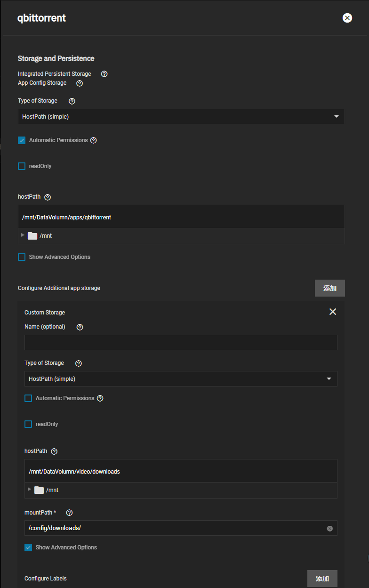This screenshot has width=369, height=588.
Task: Click the Configure Labels text
Action: coord(46,579)
